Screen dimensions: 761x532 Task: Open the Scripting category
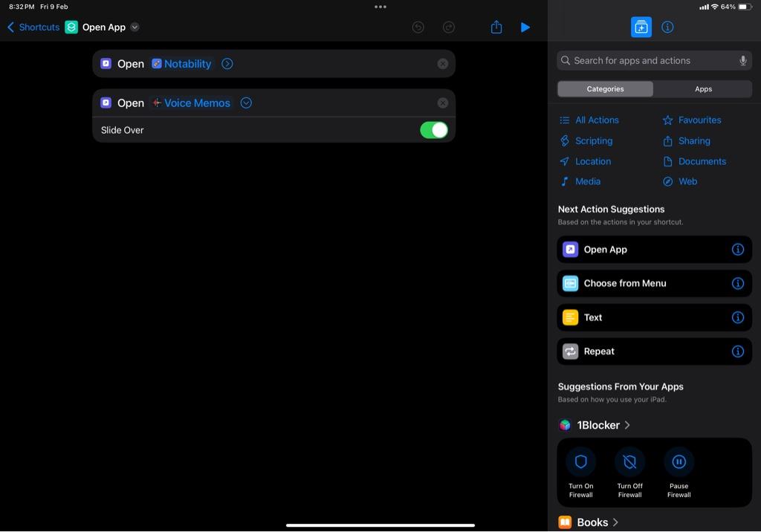pos(586,140)
